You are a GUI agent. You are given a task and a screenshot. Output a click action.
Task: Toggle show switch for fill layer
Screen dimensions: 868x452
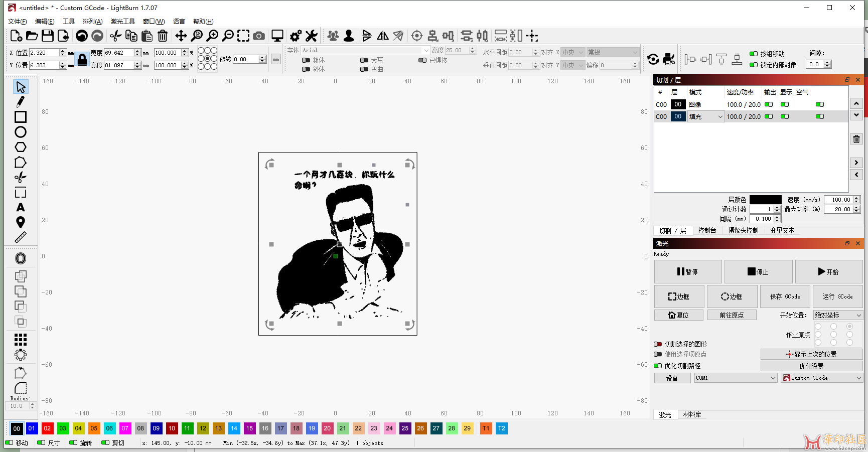(785, 116)
